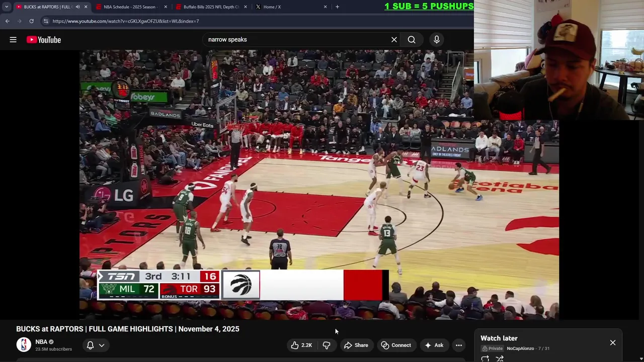Like the video with thumbs up
Image resolution: width=644 pixels, height=362 pixels.
pyautogui.click(x=301, y=345)
